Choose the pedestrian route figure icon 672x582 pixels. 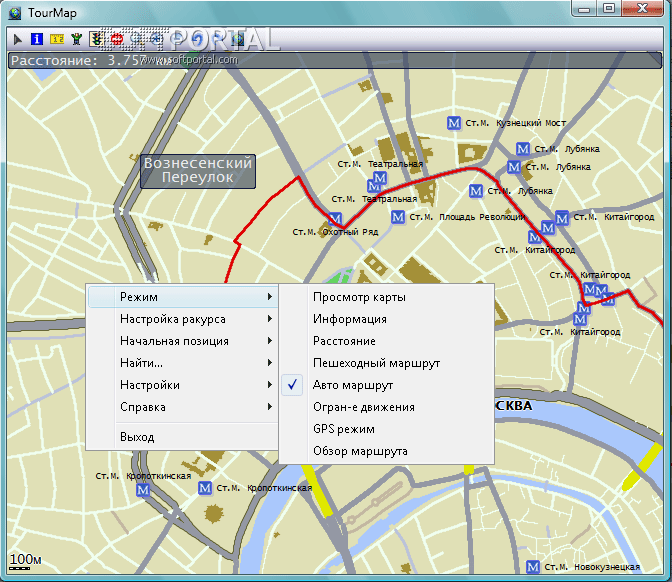coord(77,39)
